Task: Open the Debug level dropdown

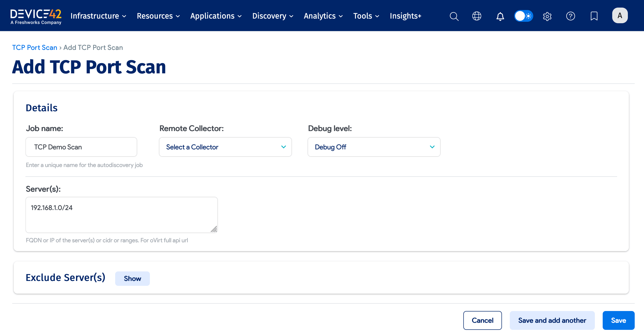Action: [374, 147]
